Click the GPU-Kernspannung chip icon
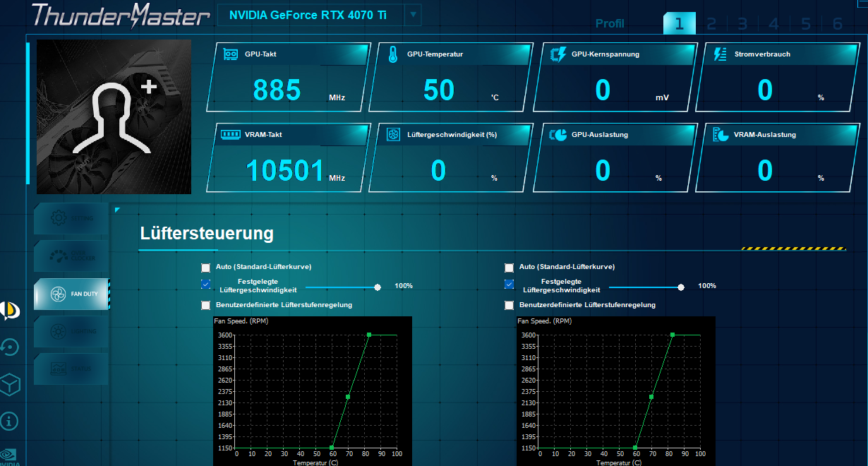The width and height of the screenshot is (868, 466). 557,54
